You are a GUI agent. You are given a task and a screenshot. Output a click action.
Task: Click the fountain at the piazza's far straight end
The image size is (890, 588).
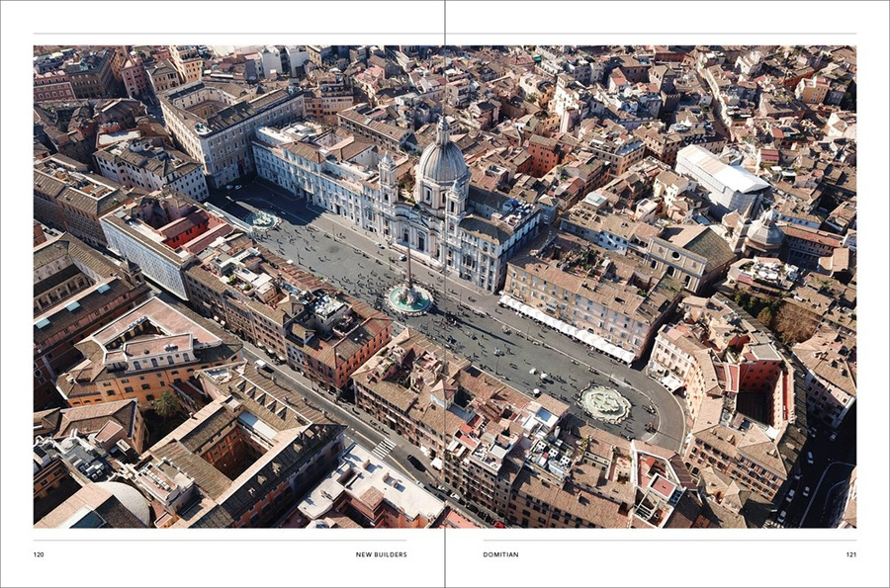tap(262, 219)
